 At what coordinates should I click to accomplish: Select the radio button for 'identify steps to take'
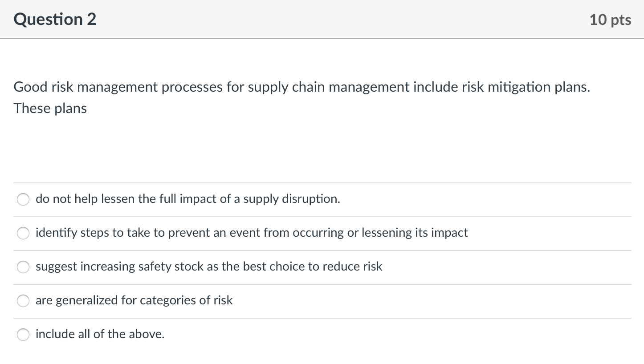click(23, 233)
